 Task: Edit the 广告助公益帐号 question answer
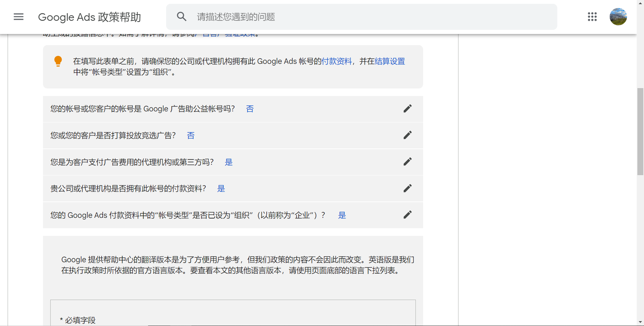click(407, 109)
